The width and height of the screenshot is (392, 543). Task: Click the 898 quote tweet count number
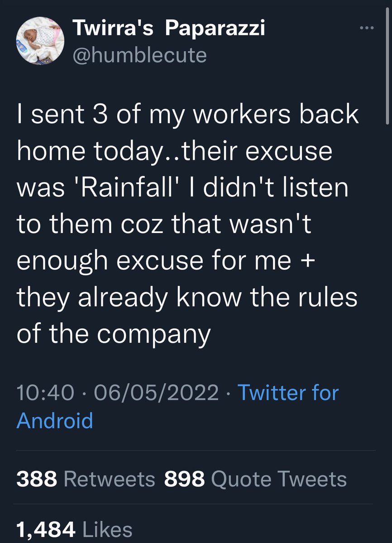point(185,479)
